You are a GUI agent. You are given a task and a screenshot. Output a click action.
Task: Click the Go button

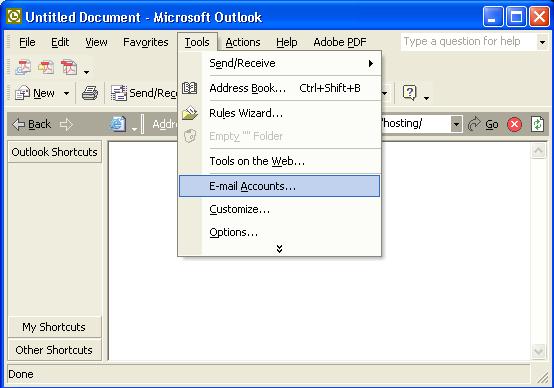pos(483,124)
